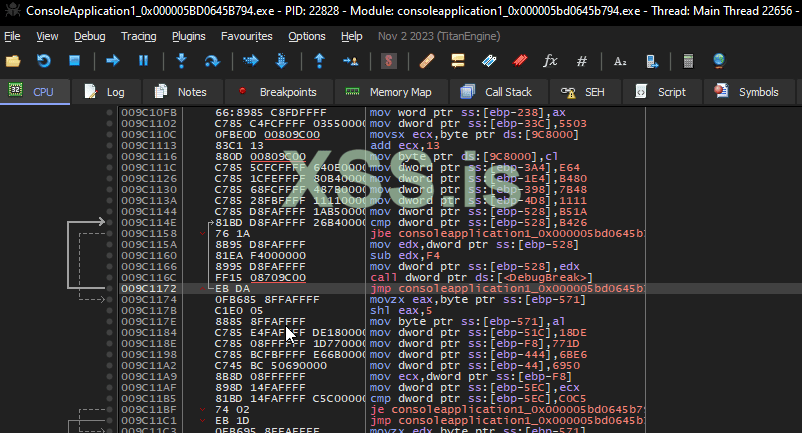The image size is (802, 433).
Task: Open the File menu
Action: point(12,36)
